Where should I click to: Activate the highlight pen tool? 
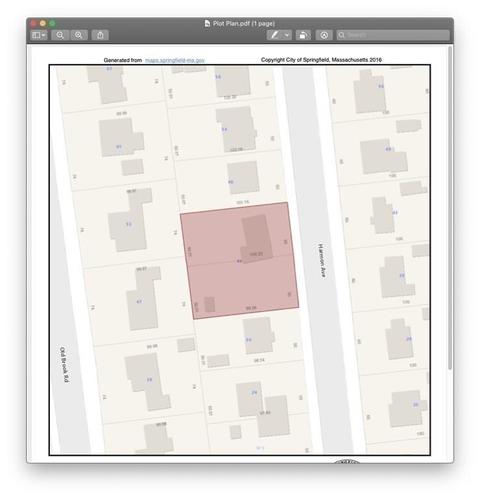(274, 35)
